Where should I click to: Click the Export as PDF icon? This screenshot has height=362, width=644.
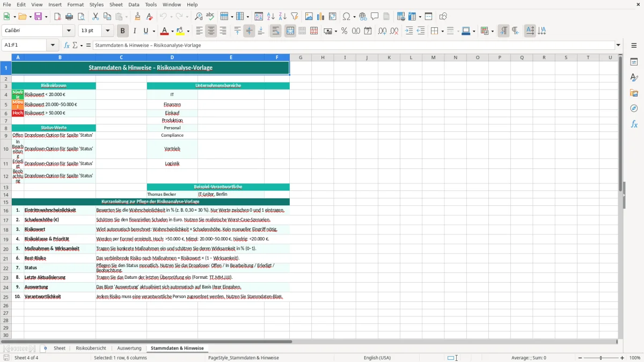pos(57,17)
